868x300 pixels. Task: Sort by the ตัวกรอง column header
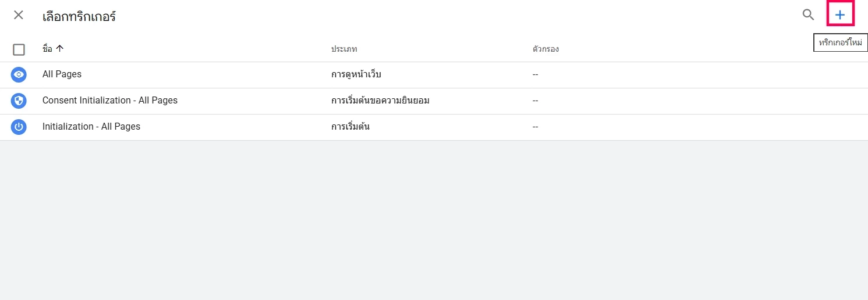click(x=545, y=49)
